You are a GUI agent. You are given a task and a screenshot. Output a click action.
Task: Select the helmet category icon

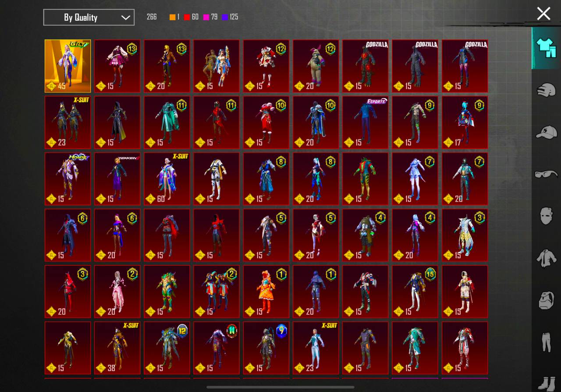(546, 90)
